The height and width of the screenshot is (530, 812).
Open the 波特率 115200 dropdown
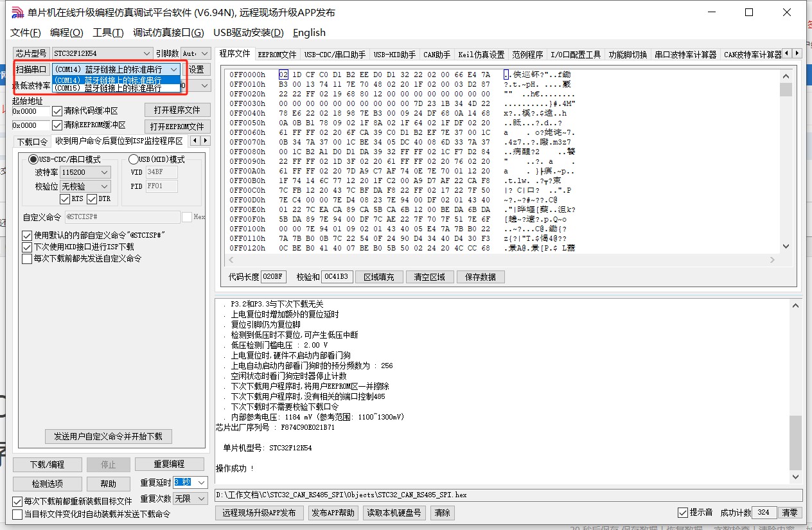[x=85, y=173]
